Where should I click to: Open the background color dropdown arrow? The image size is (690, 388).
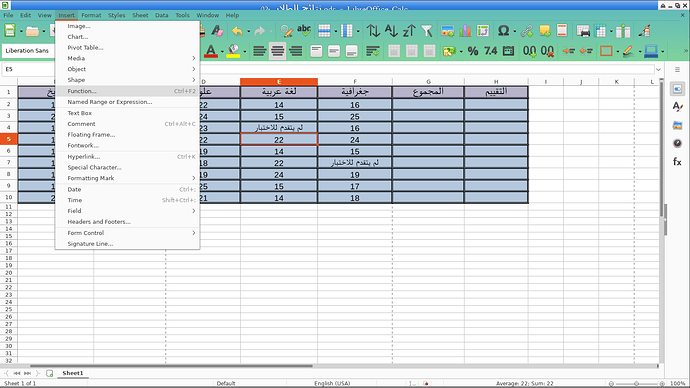244,51
